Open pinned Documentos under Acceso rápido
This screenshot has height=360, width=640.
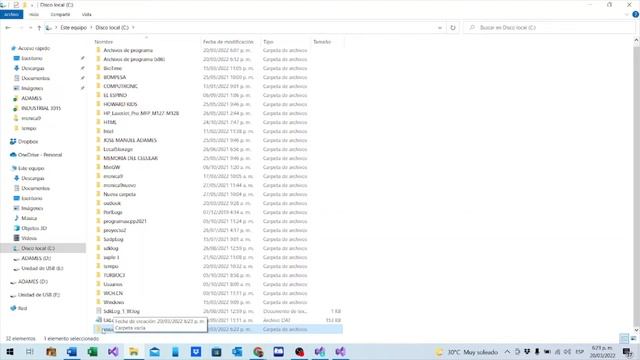36,78
